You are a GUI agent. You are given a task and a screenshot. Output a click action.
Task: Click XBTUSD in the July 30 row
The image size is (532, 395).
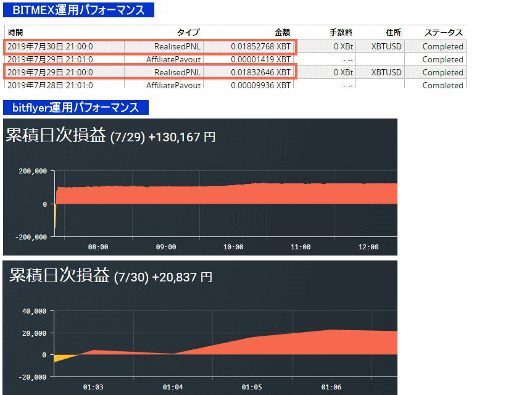[x=386, y=46]
